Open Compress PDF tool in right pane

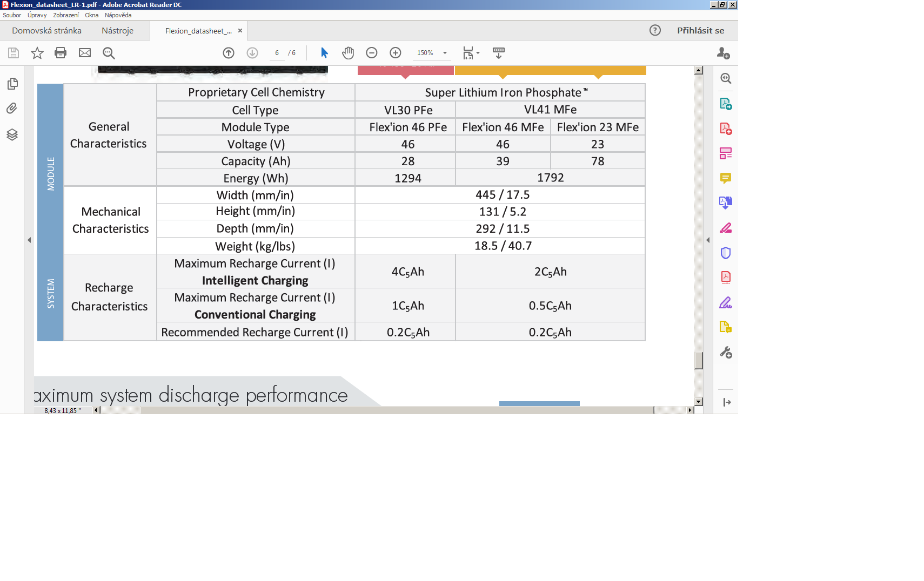(x=726, y=278)
